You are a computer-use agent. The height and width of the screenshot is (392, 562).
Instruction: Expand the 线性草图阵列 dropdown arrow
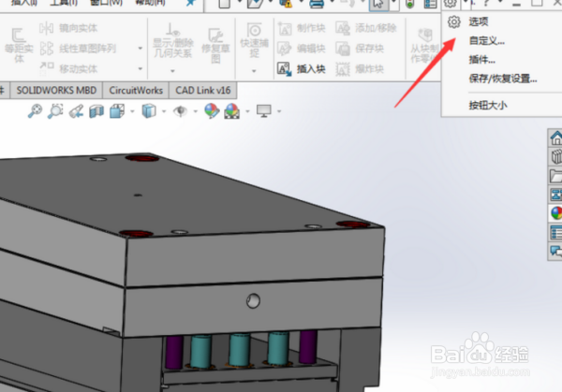(140, 48)
